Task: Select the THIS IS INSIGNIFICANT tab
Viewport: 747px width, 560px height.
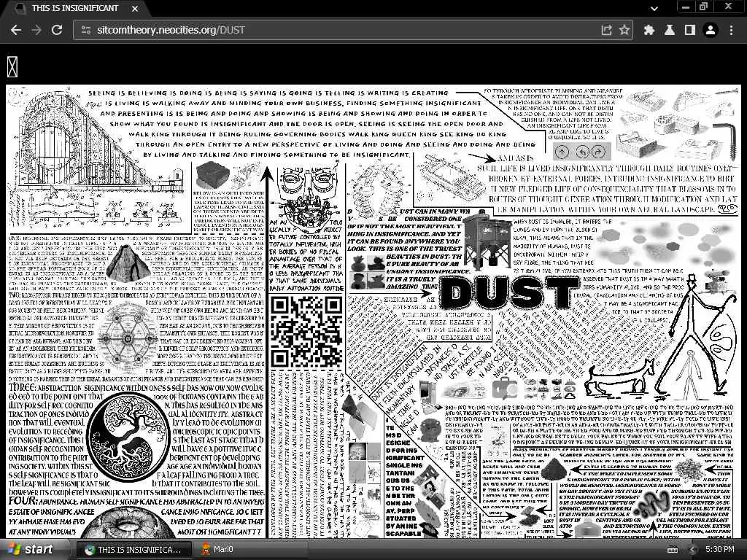Action: coord(74,8)
